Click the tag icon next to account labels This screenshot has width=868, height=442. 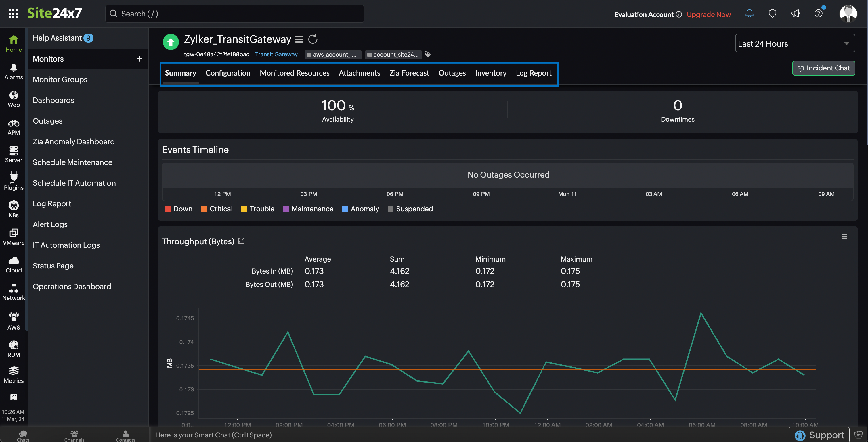coord(428,55)
